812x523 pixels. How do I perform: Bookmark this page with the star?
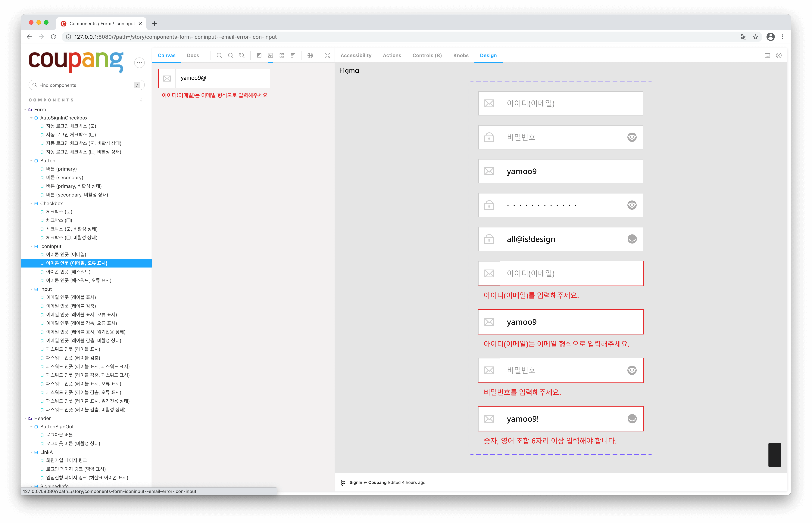[756, 37]
